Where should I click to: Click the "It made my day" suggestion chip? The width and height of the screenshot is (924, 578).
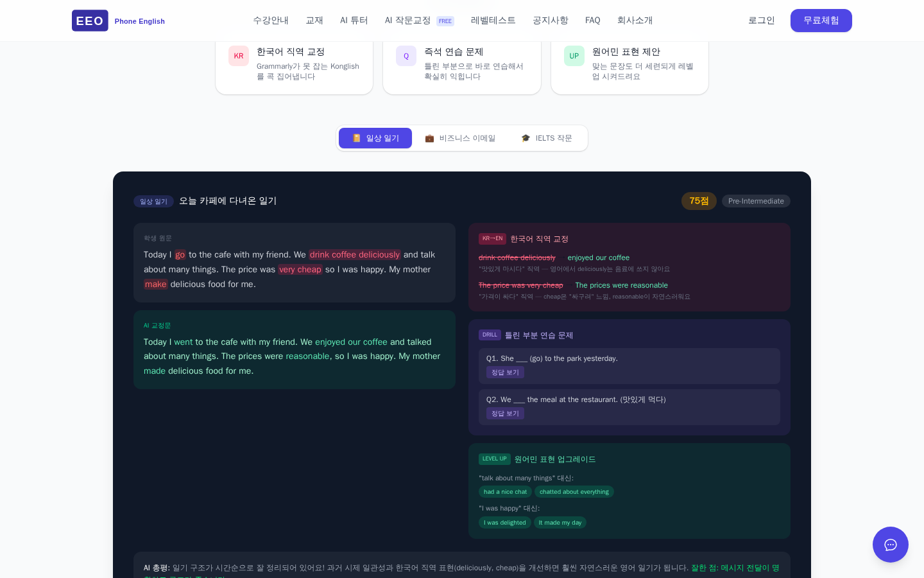(x=560, y=523)
